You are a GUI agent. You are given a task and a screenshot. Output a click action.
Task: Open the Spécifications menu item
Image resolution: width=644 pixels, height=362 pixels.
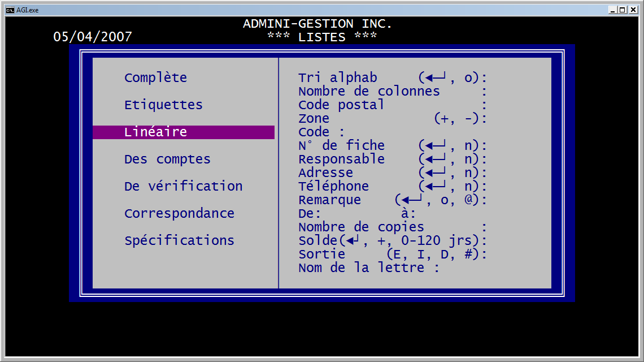click(x=179, y=240)
